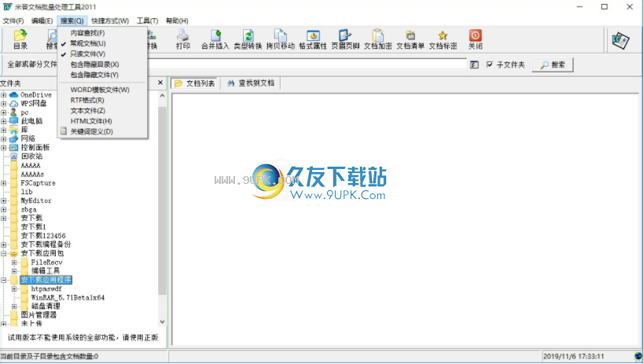This screenshot has width=643, height=364.
Task: Collapse the 安下载应用程序 folder node
Action: click(4, 280)
